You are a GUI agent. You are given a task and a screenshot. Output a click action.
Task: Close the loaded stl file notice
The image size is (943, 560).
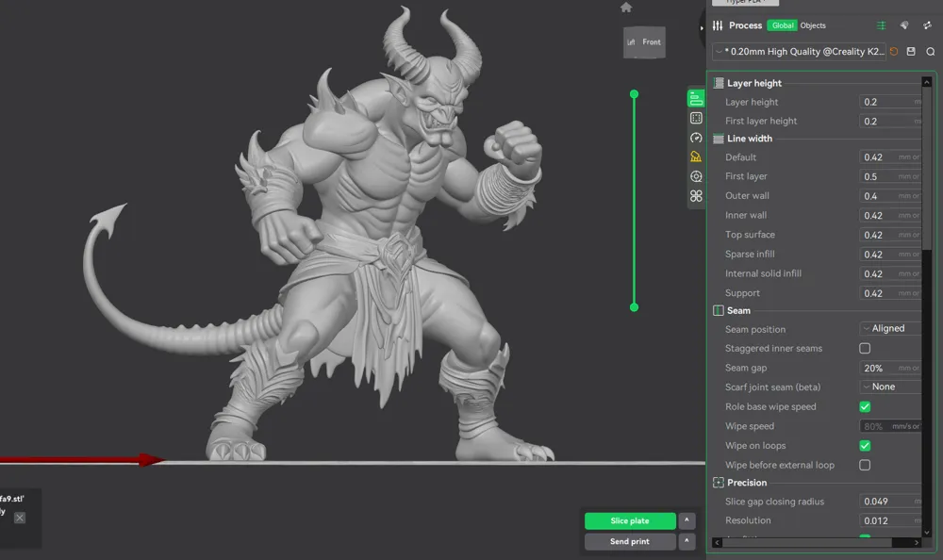click(20, 518)
